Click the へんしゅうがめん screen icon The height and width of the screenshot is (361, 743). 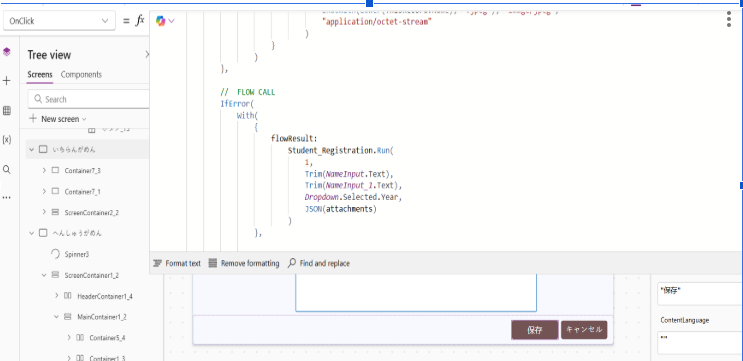43,233
